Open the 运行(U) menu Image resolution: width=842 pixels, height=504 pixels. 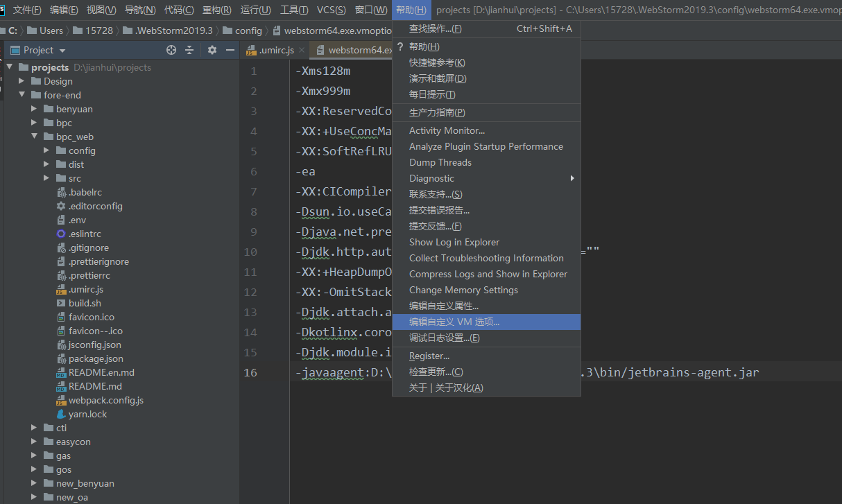(255, 10)
